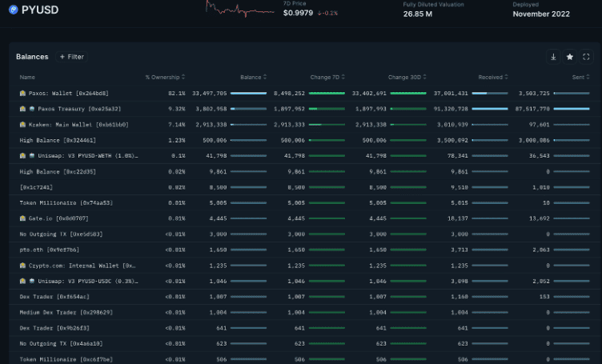This screenshot has width=602, height=364.
Task: Click the first icon beside Paxos Treasury
Action: pyautogui.click(x=22, y=109)
